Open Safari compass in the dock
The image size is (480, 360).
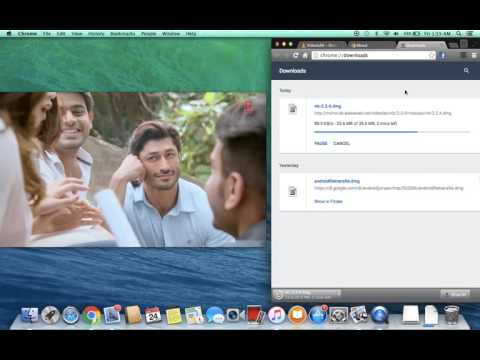(71, 315)
